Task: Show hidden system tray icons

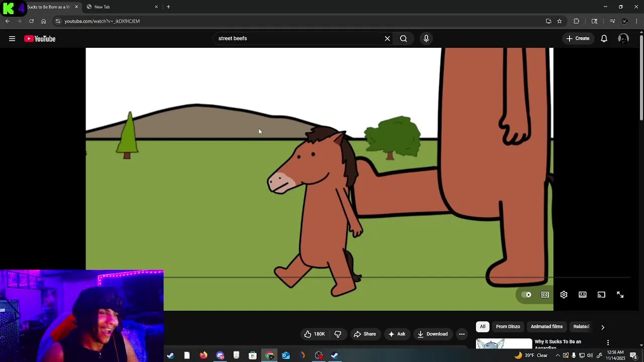Action: coord(557,355)
